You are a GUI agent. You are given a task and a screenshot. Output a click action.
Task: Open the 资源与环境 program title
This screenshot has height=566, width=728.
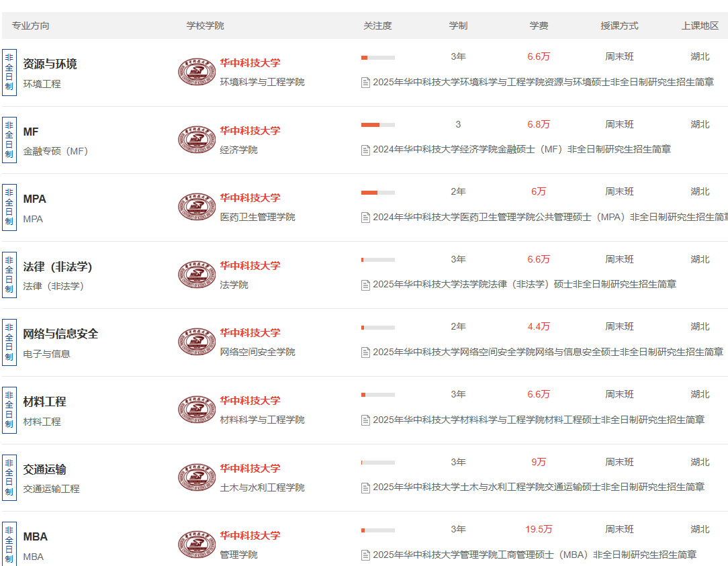coord(50,64)
